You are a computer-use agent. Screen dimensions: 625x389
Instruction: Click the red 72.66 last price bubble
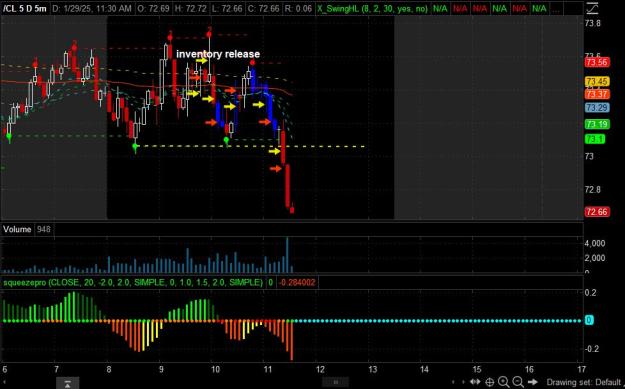tap(597, 212)
